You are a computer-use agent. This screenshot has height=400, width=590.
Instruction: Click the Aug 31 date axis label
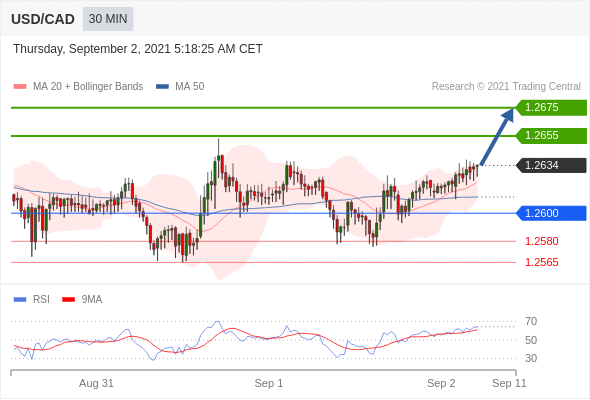coord(96,383)
